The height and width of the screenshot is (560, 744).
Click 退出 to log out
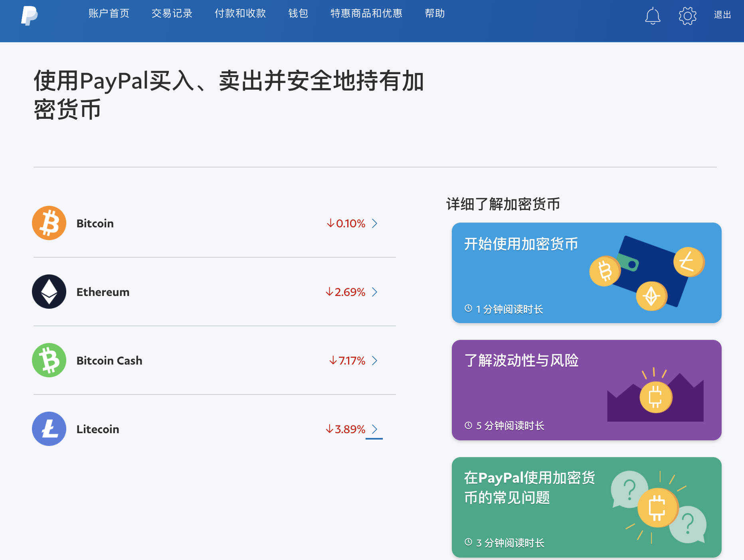click(722, 15)
